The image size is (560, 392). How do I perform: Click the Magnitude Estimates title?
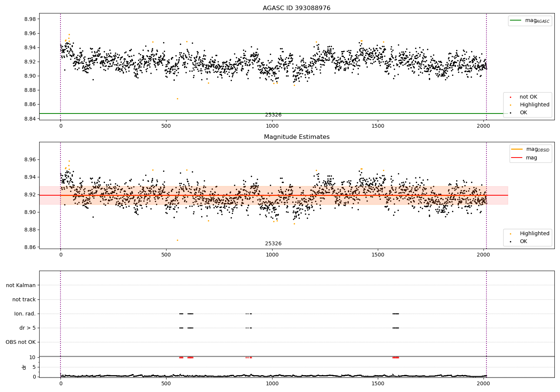click(x=296, y=137)
